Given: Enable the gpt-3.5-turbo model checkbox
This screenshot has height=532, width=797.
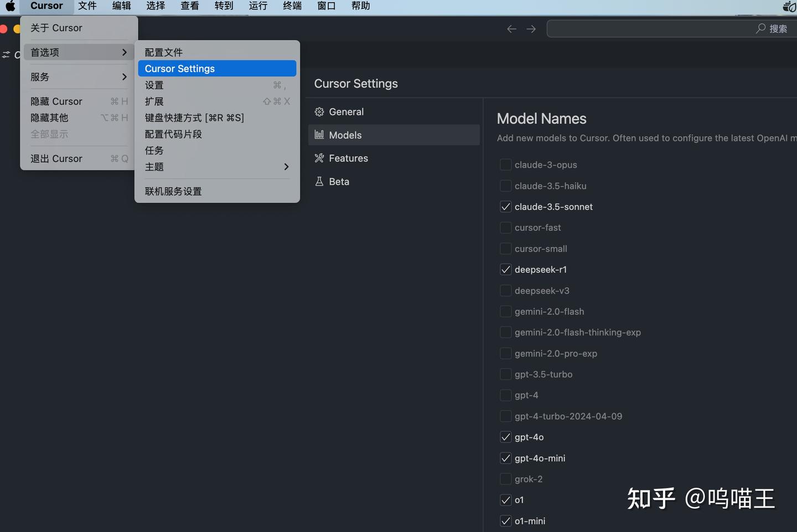Looking at the screenshot, I should coord(505,374).
